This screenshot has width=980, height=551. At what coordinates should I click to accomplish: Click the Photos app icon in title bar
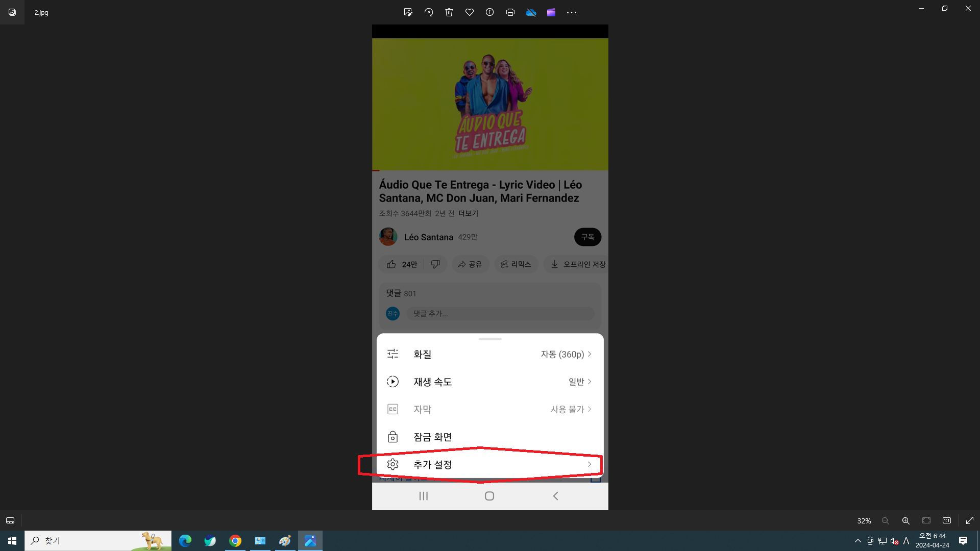tap(12, 12)
